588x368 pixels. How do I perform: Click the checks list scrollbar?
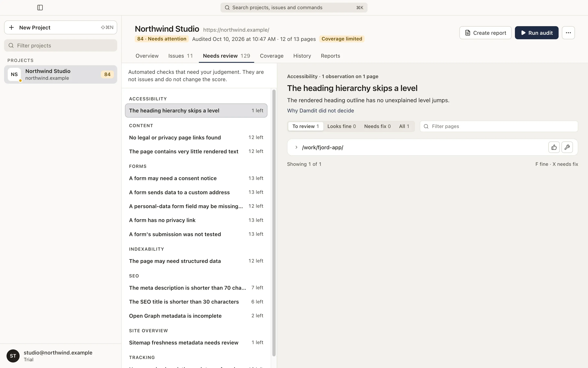pyautogui.click(x=274, y=223)
